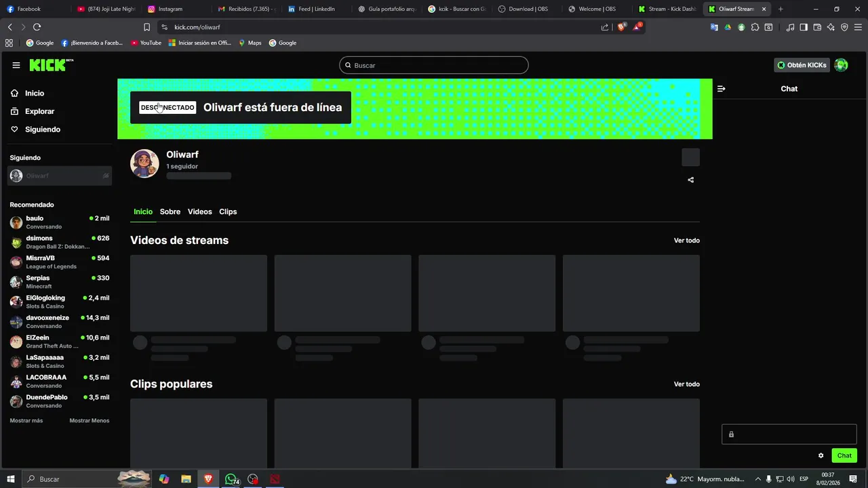Click the share channel icon
Viewport: 868px width, 488px height.
click(690, 180)
